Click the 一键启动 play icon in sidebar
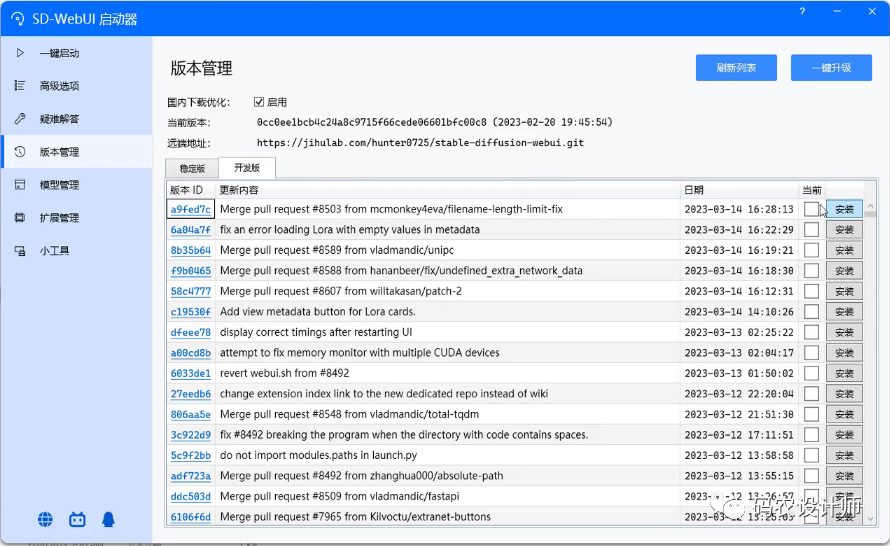 (20, 53)
